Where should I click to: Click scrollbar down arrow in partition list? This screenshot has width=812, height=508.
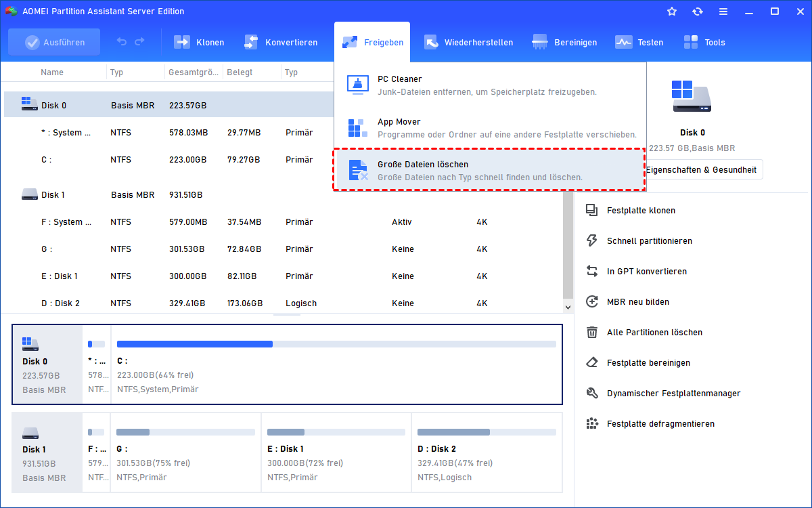point(568,307)
